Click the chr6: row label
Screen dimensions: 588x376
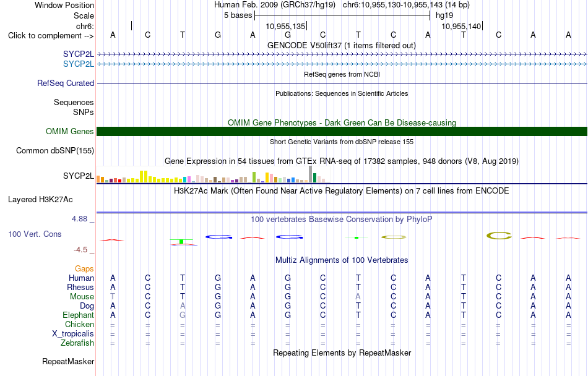[85, 26]
